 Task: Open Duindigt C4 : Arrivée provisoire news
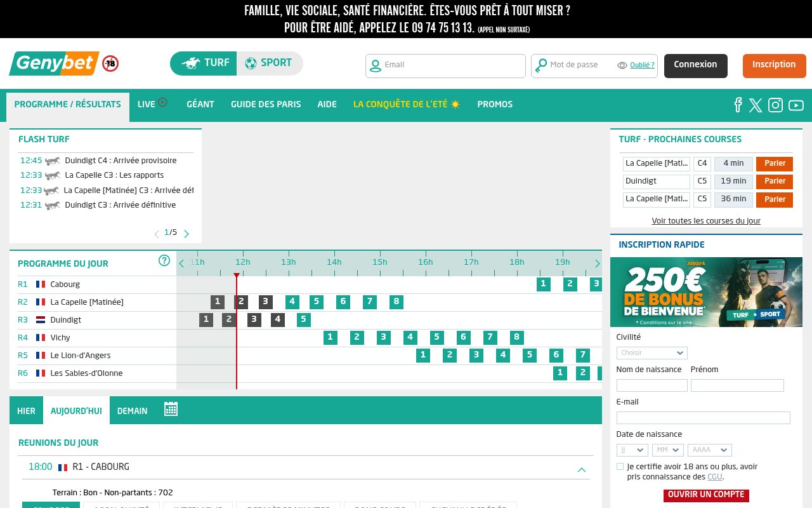point(121,161)
